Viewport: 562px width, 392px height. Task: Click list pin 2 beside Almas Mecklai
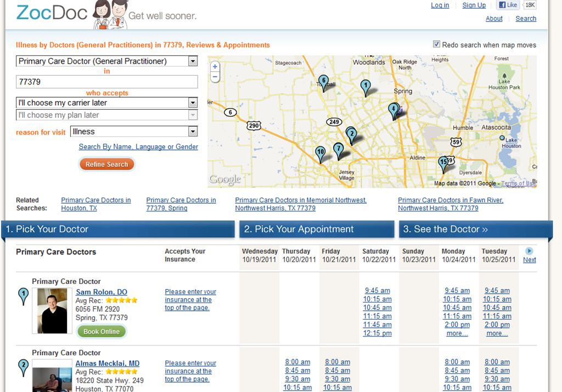(23, 368)
